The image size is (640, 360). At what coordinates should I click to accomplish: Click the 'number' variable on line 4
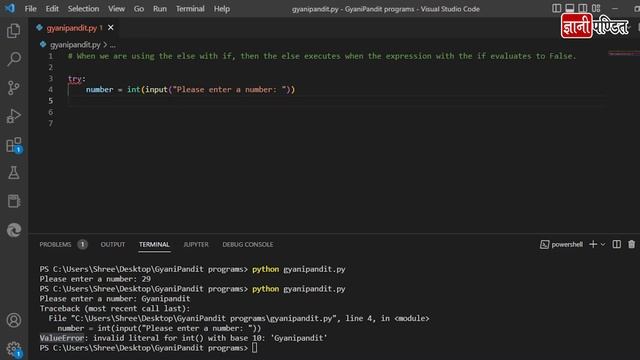(x=99, y=89)
